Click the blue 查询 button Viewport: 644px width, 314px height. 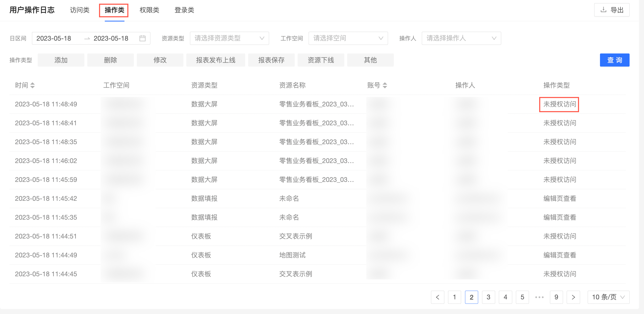pos(614,60)
